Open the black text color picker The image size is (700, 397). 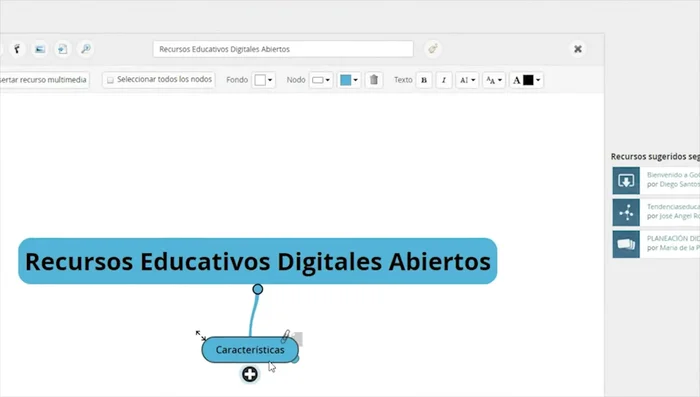click(526, 80)
